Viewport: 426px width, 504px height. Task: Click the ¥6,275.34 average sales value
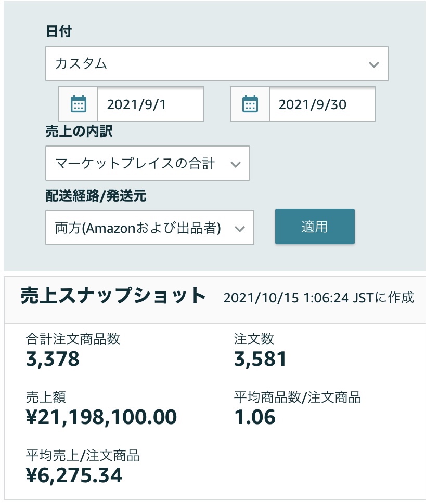(x=74, y=475)
